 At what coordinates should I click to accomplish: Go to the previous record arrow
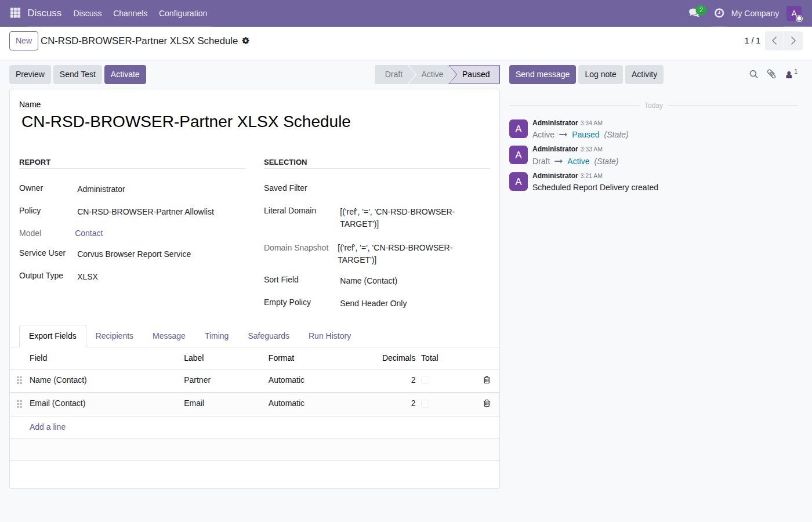774,41
